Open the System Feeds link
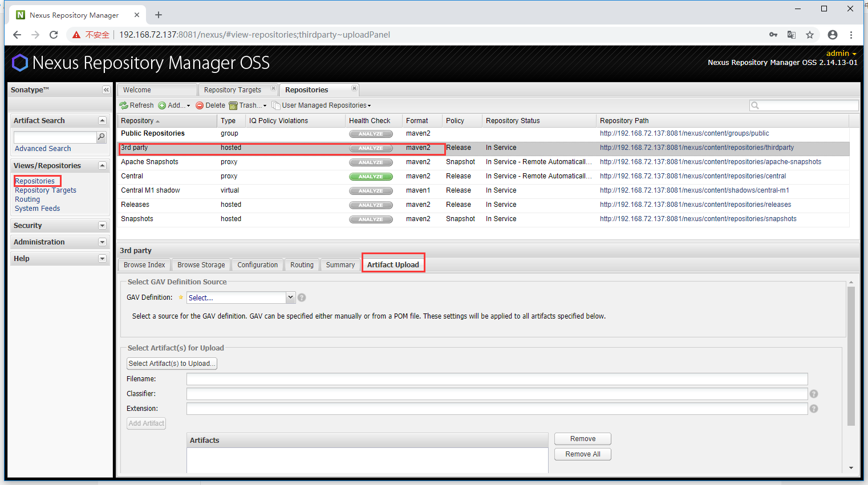Viewport: 868px width, 485px height. pos(38,209)
